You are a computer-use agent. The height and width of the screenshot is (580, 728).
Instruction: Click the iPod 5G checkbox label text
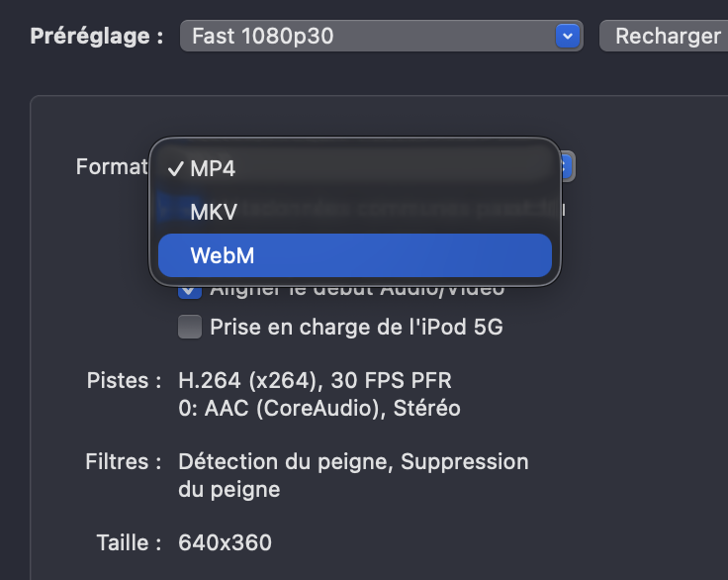point(356,328)
